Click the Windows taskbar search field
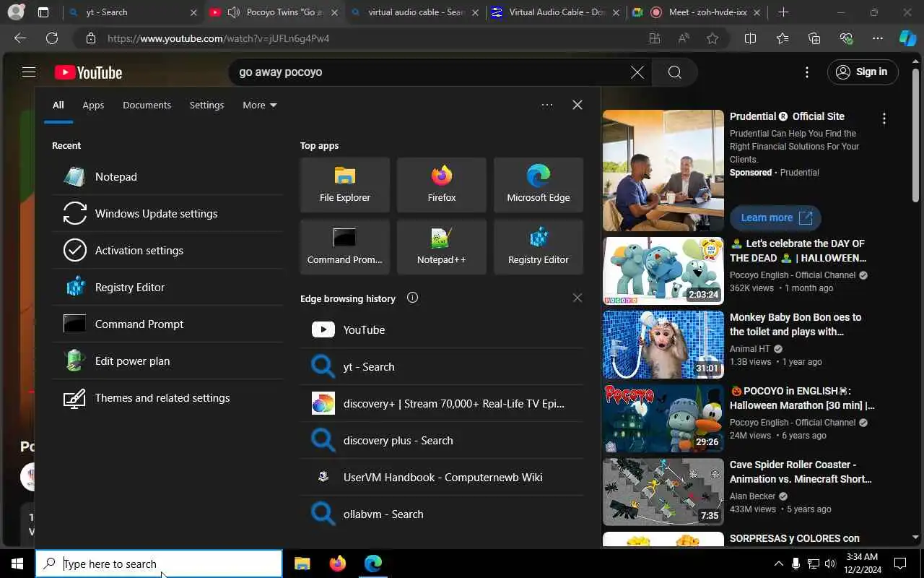Screen dimensions: 924x578 pyautogui.click(x=159, y=564)
